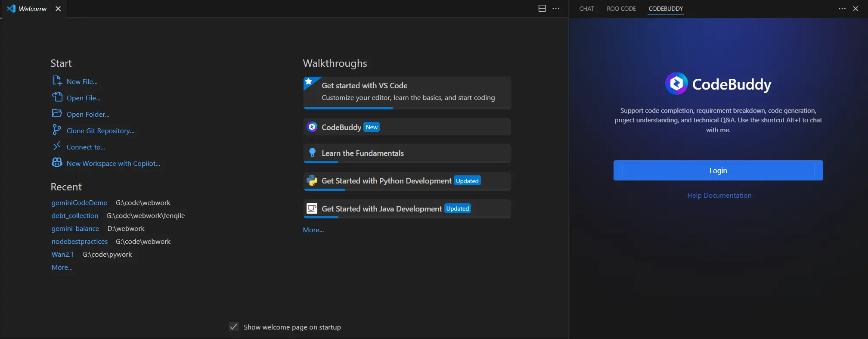The image size is (868, 339).
Task: Click the Python logo icon
Action: pos(312,180)
